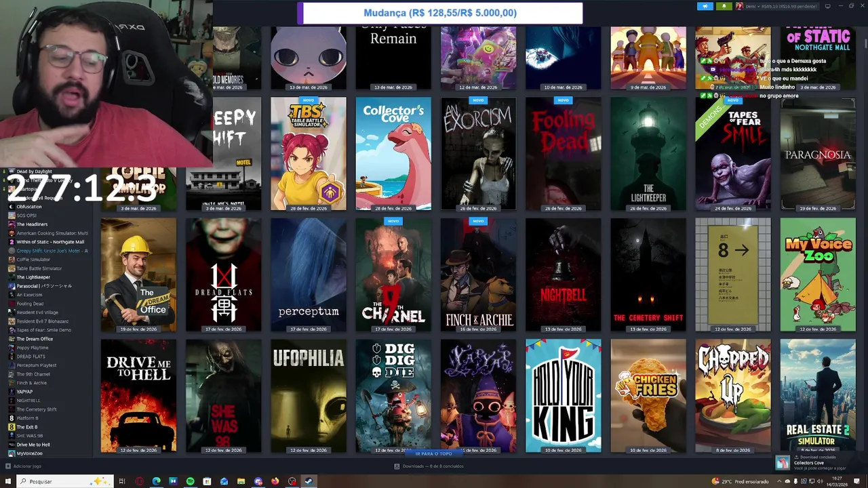Open the Collectors Cove download notification
868x488 pixels.
[x=819, y=463]
